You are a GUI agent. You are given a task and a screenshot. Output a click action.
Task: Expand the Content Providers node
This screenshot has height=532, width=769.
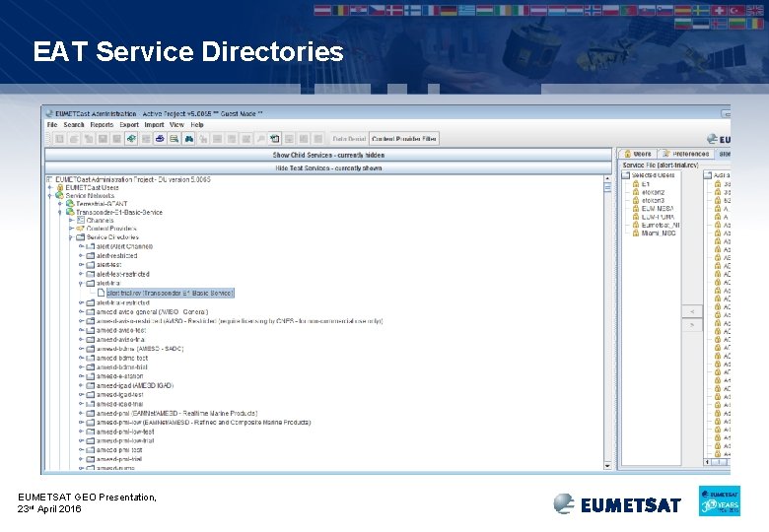coord(71,229)
